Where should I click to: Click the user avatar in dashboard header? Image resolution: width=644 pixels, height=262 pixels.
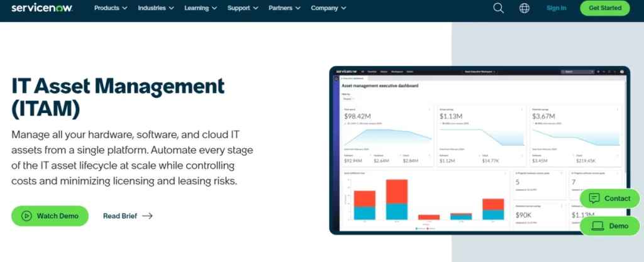pos(622,72)
